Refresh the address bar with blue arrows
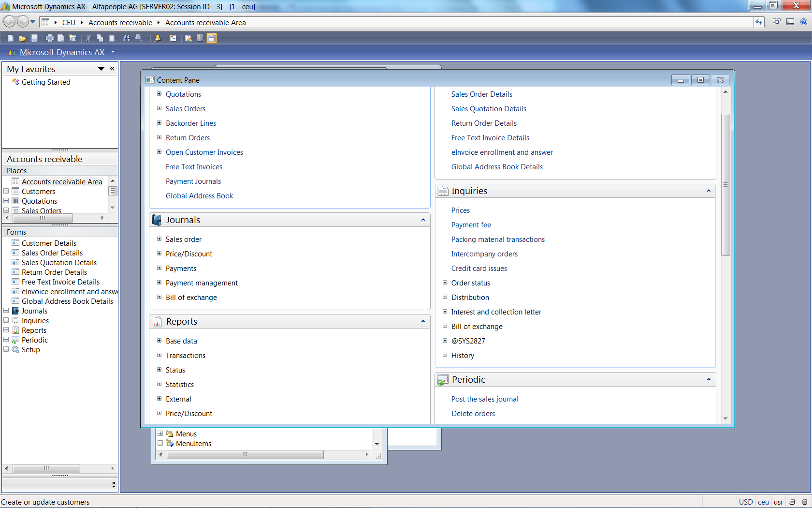The height and width of the screenshot is (508, 812). (x=759, y=22)
